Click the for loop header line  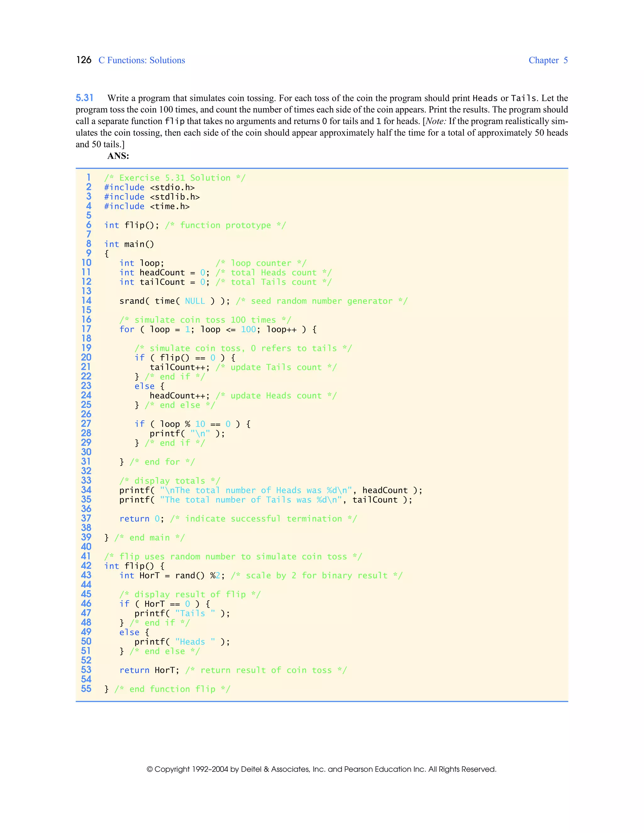(218, 329)
